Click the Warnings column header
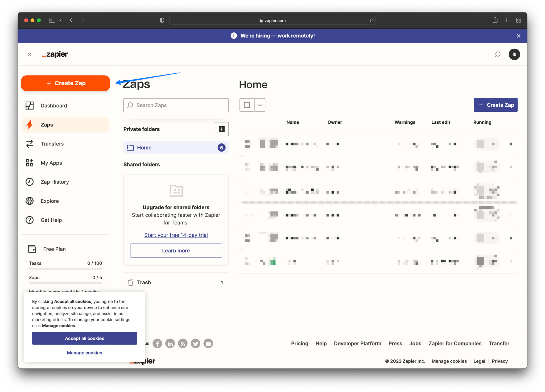The image size is (545, 392). (405, 122)
